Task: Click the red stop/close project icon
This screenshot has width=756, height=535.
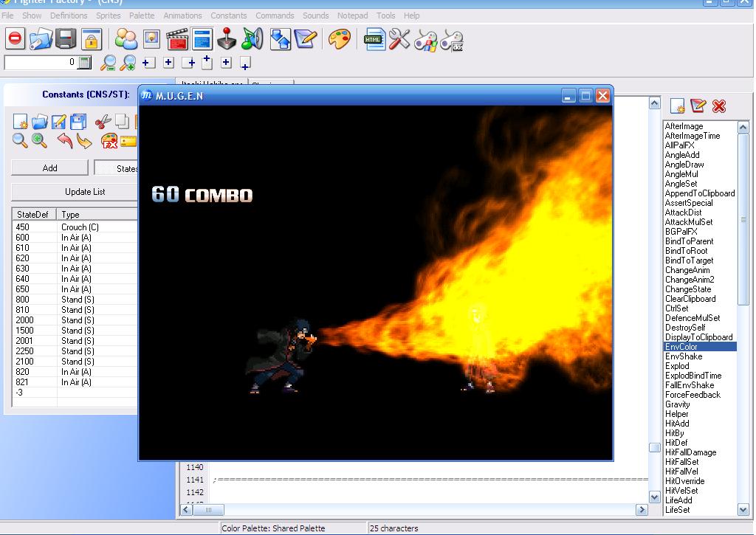Action: pos(16,38)
